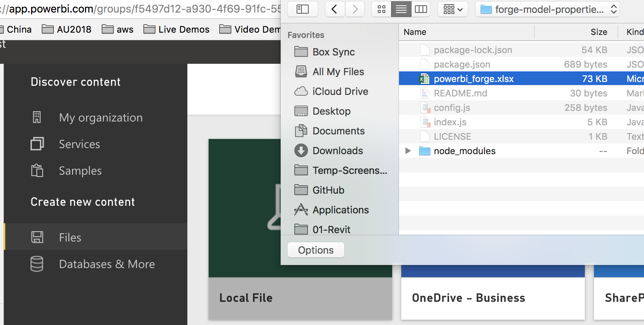
Task: Click the My organization building icon
Action: pyautogui.click(x=37, y=117)
